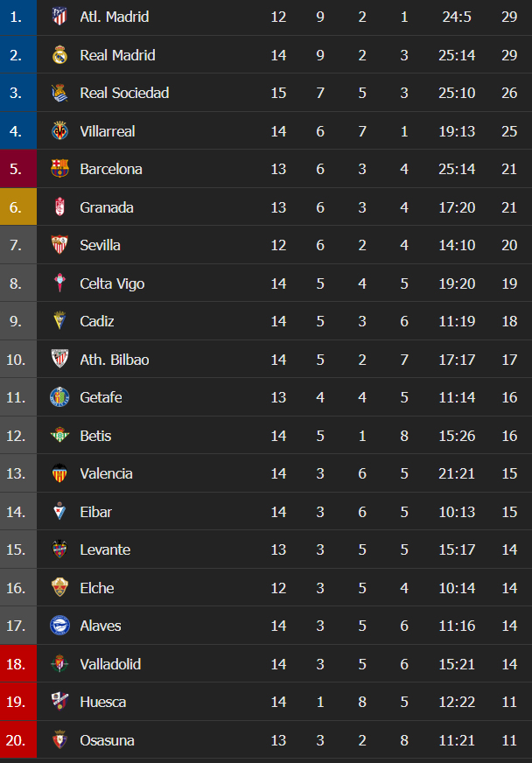Click the Osasuna team crest
Viewport: 532px width, 763px height.
[x=59, y=740]
